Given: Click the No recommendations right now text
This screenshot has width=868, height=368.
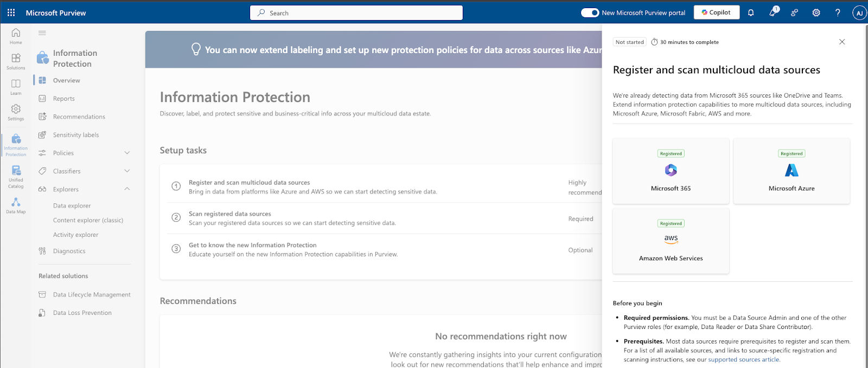Looking at the screenshot, I should pos(501,337).
